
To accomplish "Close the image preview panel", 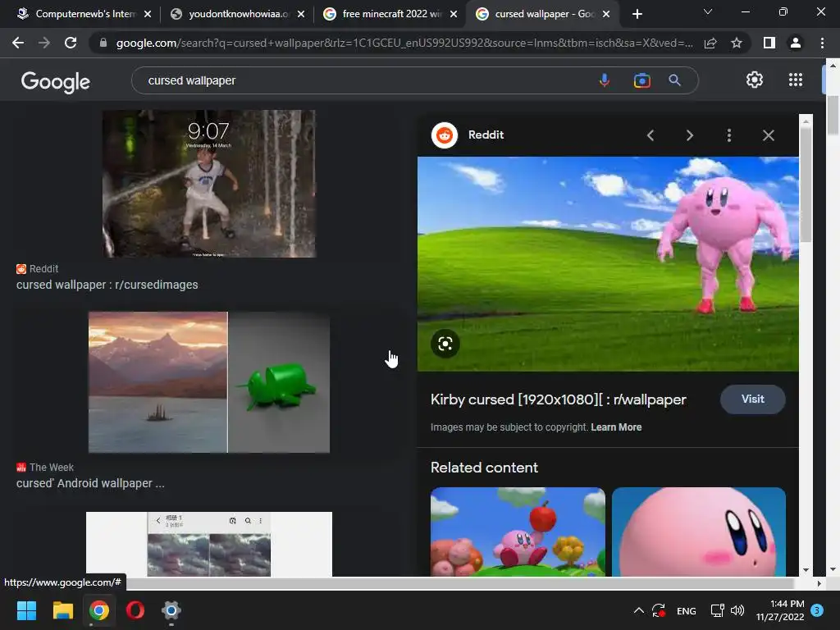I will pyautogui.click(x=768, y=135).
